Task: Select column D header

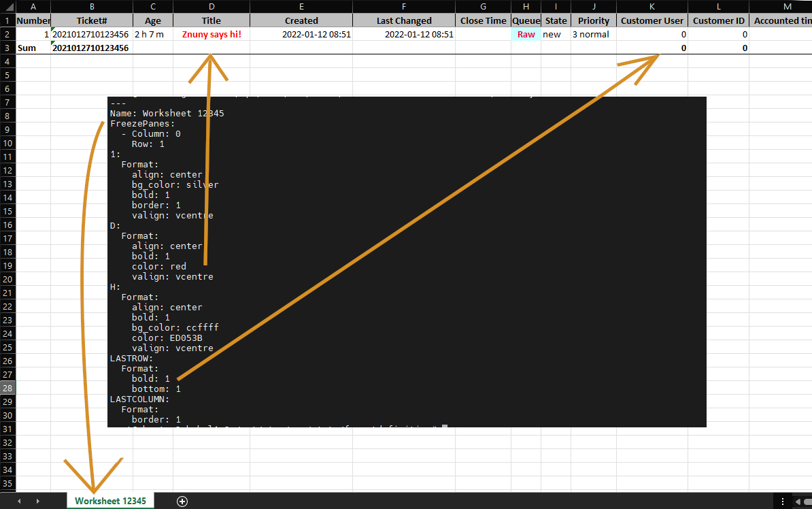Action: 211,6
